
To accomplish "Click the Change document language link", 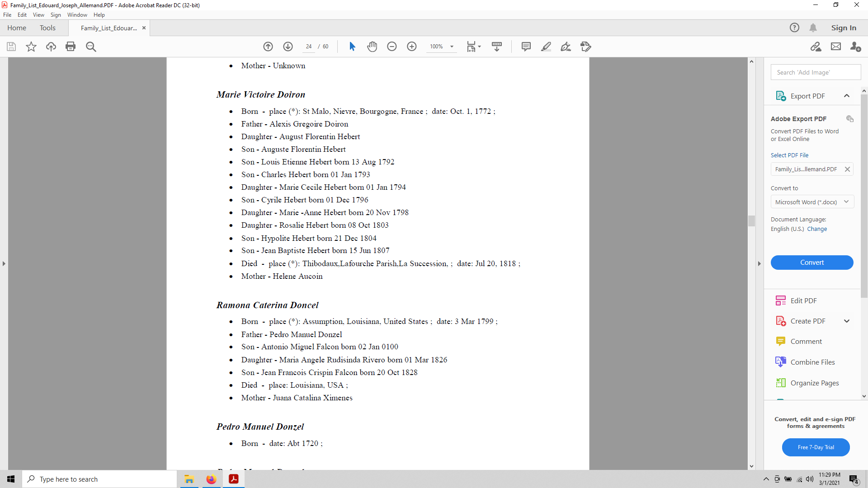I will pos(817,229).
